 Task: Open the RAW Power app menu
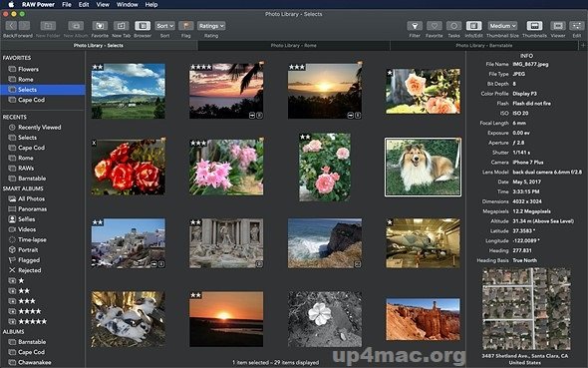click(38, 5)
